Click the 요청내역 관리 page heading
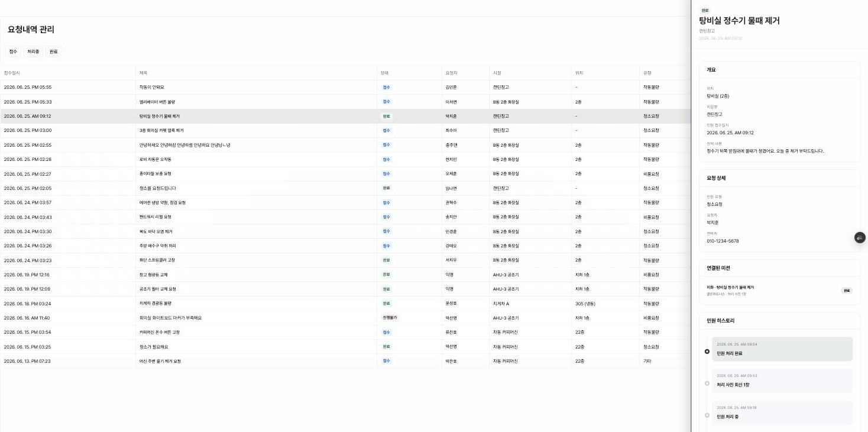This screenshot has height=432, width=868. click(31, 29)
